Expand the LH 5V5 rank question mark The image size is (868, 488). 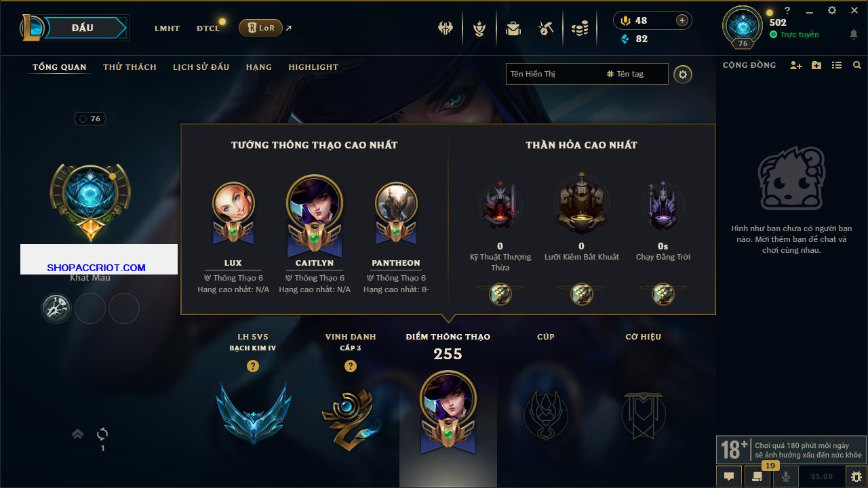253,366
